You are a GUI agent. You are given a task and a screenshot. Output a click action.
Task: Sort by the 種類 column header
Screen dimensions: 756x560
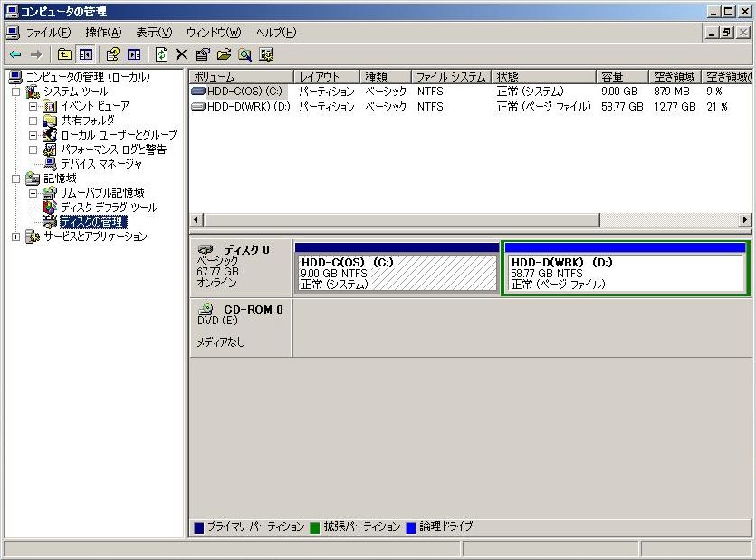(386, 77)
